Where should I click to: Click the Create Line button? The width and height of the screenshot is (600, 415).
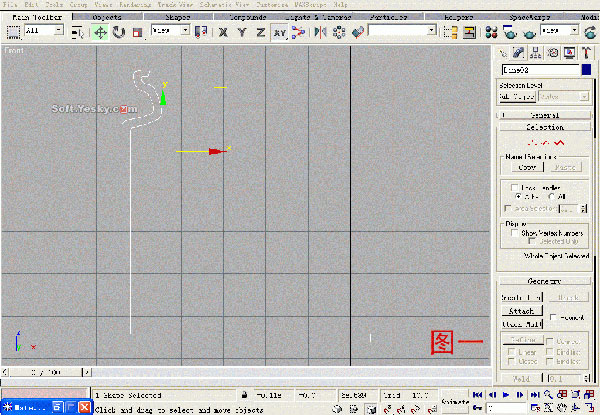[522, 297]
